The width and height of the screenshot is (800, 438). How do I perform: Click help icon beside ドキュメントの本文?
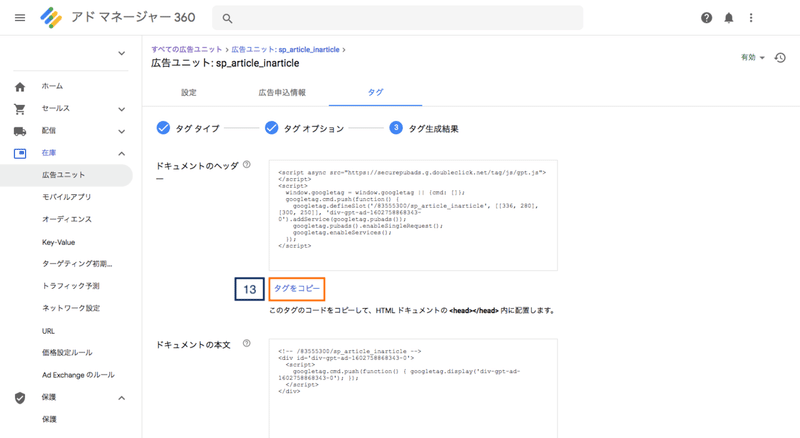click(247, 343)
